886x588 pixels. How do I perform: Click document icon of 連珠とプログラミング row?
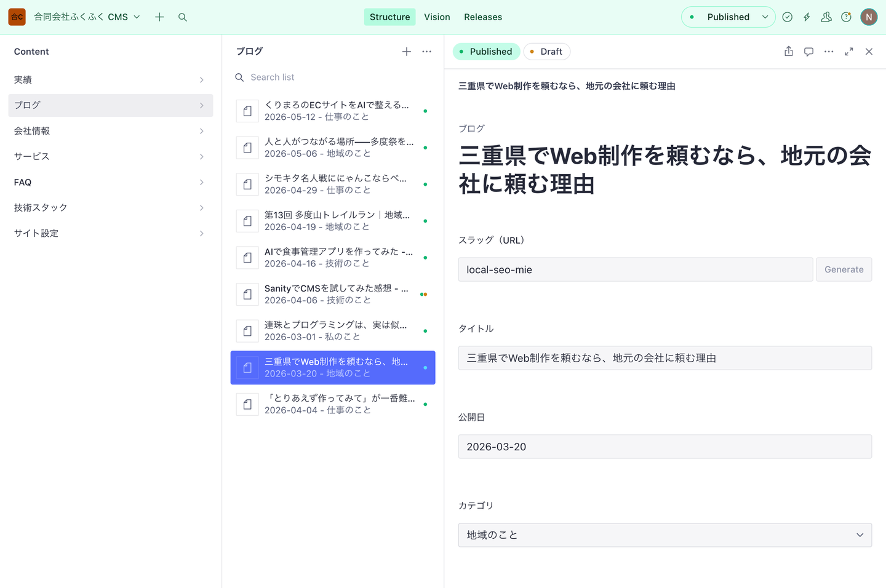pos(247,331)
